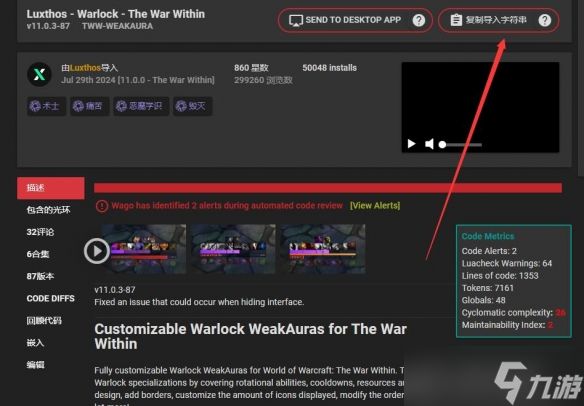This screenshot has height=406, width=584.
Task: Play the video in the preview player
Action: tap(411, 144)
